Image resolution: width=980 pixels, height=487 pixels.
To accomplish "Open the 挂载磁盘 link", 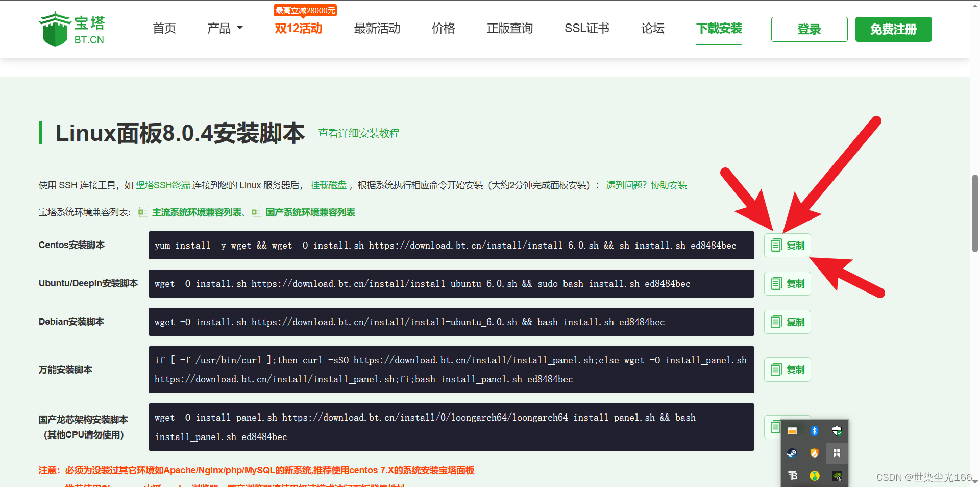I will (x=328, y=185).
